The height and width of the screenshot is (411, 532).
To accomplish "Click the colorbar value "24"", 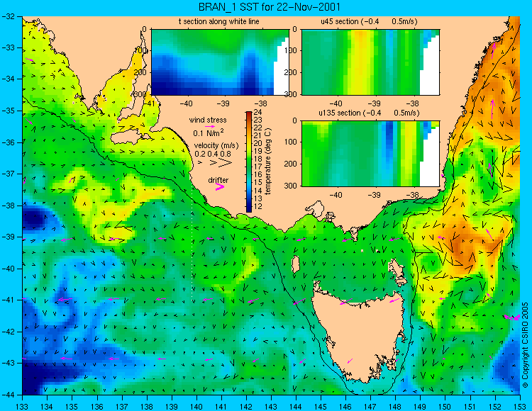I will pos(258,112).
